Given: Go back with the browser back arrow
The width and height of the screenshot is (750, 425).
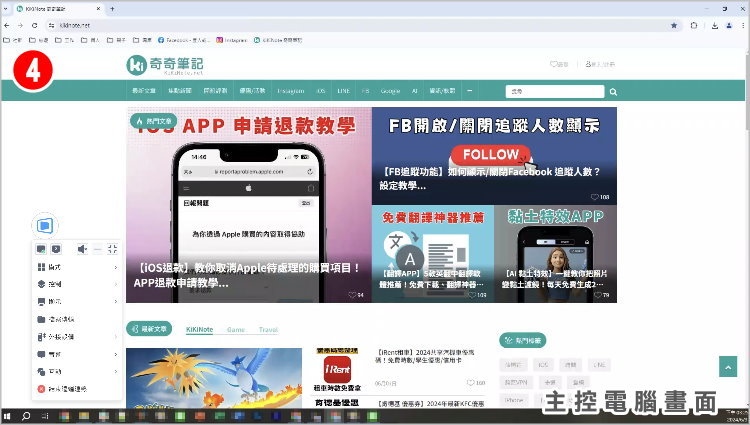Looking at the screenshot, I should [x=6, y=25].
